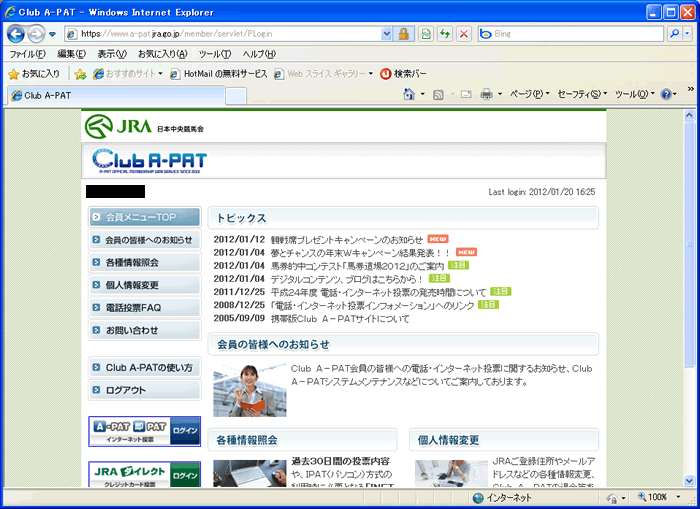Click the Club A-PAT logo banner
The width and height of the screenshot is (700, 509).
(150, 161)
